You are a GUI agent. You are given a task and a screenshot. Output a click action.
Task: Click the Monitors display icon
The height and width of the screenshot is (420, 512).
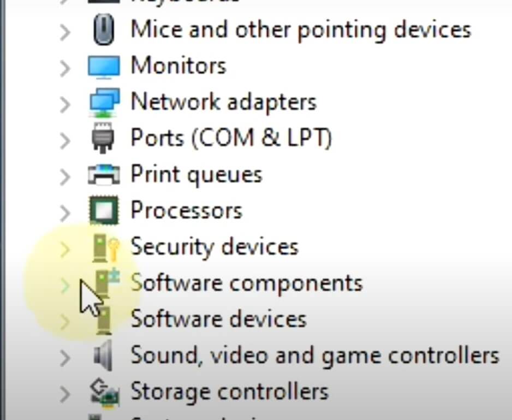[105, 66]
